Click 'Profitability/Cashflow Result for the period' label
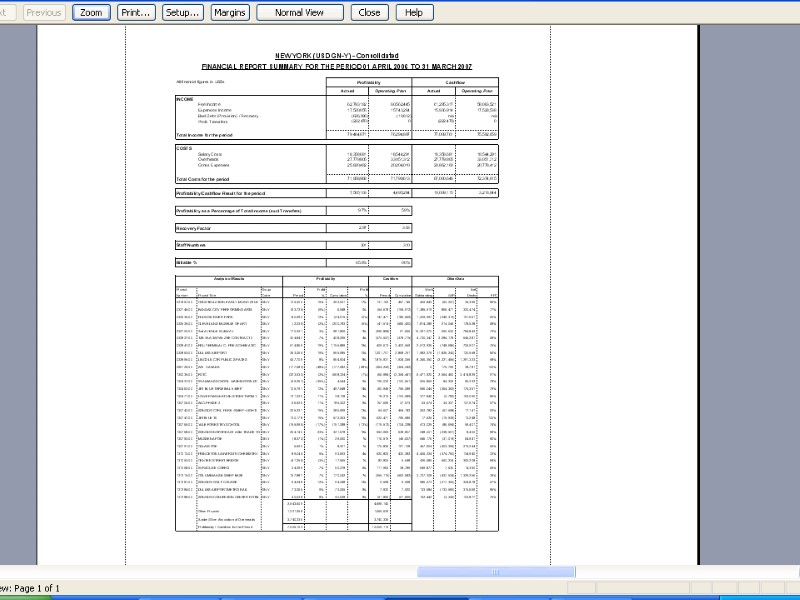 coord(221,193)
